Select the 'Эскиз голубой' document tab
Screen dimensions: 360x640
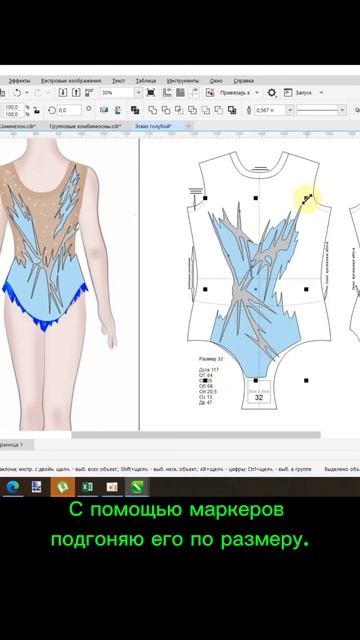click(x=153, y=126)
